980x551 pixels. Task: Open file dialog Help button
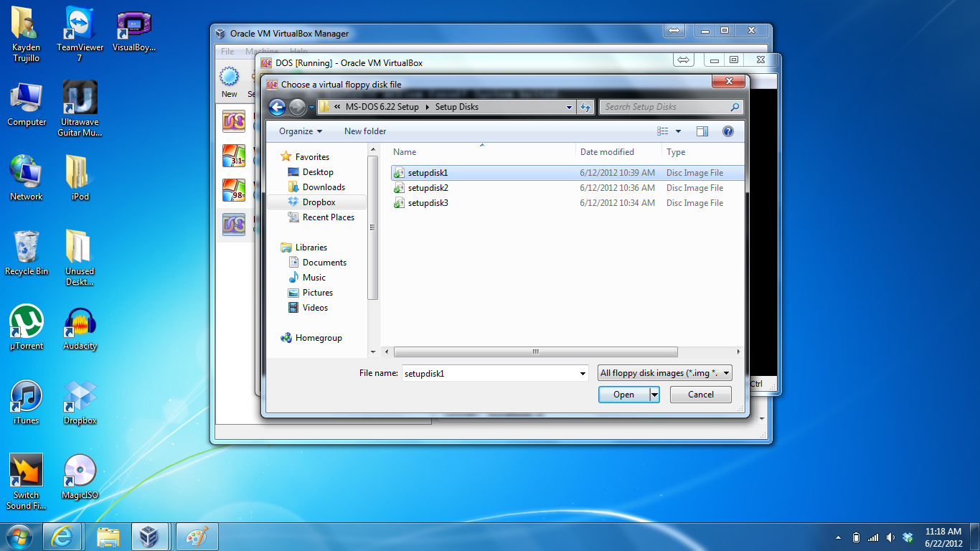click(x=728, y=131)
